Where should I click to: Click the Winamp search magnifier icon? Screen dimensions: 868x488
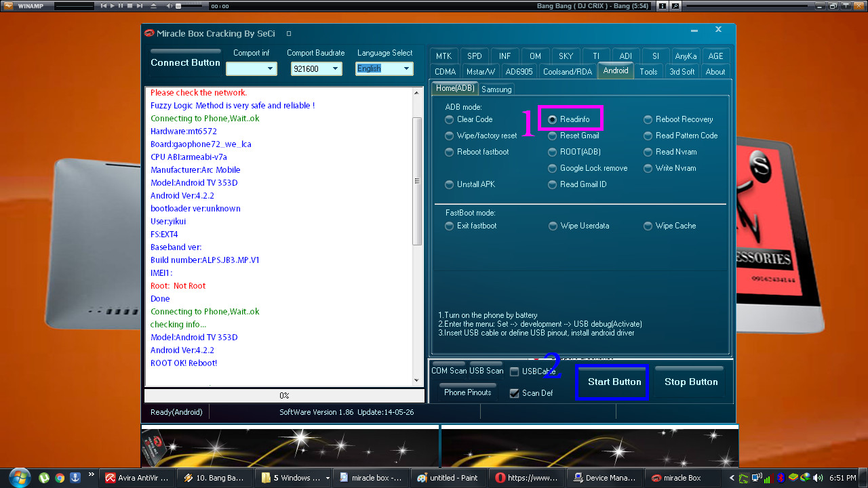click(x=675, y=5)
